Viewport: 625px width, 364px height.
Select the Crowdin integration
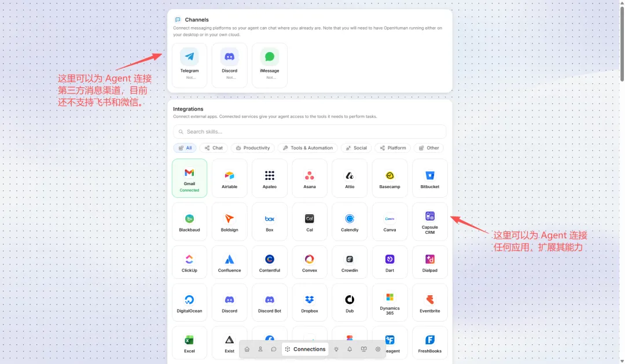click(x=350, y=262)
